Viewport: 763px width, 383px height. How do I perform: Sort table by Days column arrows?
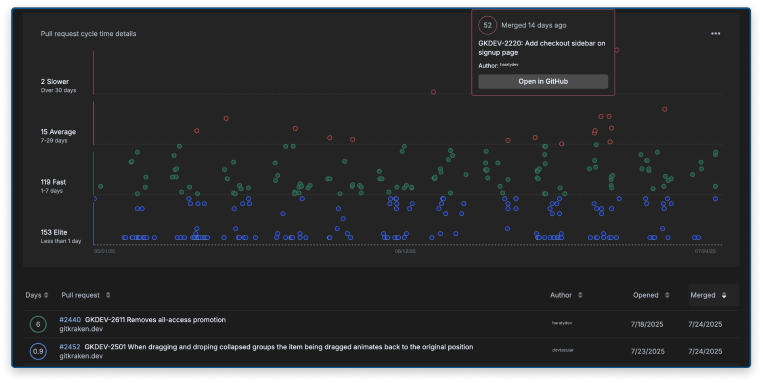[46, 295]
